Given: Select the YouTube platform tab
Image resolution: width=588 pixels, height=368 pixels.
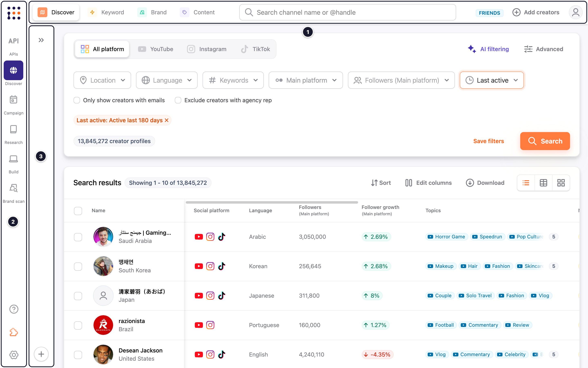Looking at the screenshot, I should click(x=156, y=49).
